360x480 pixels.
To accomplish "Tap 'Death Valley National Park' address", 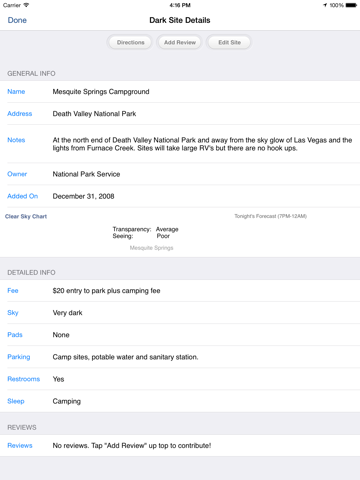I will pos(94,114).
